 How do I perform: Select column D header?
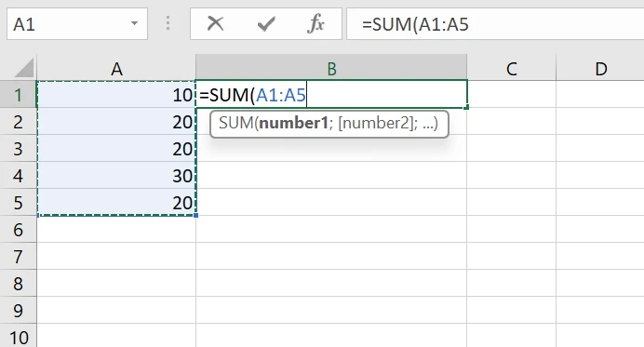coord(600,69)
